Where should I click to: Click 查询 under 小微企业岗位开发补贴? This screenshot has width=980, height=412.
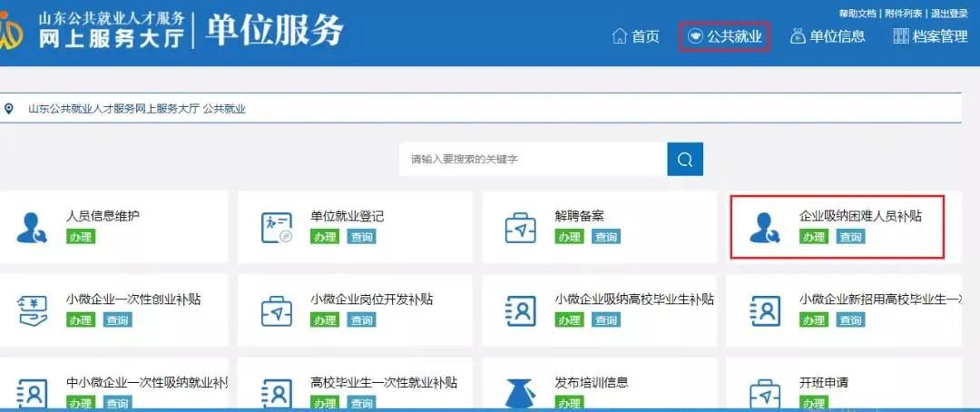tap(361, 320)
